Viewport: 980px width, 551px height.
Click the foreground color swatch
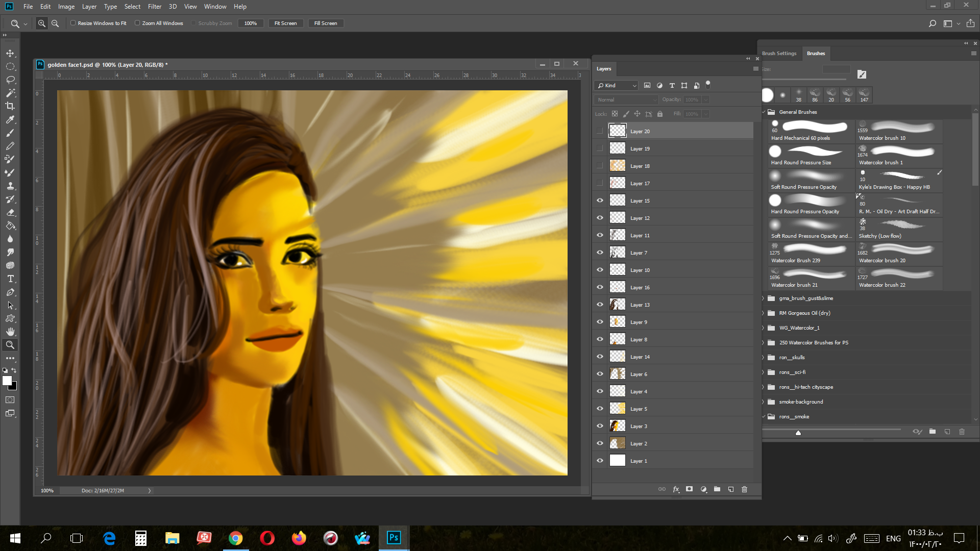point(7,381)
